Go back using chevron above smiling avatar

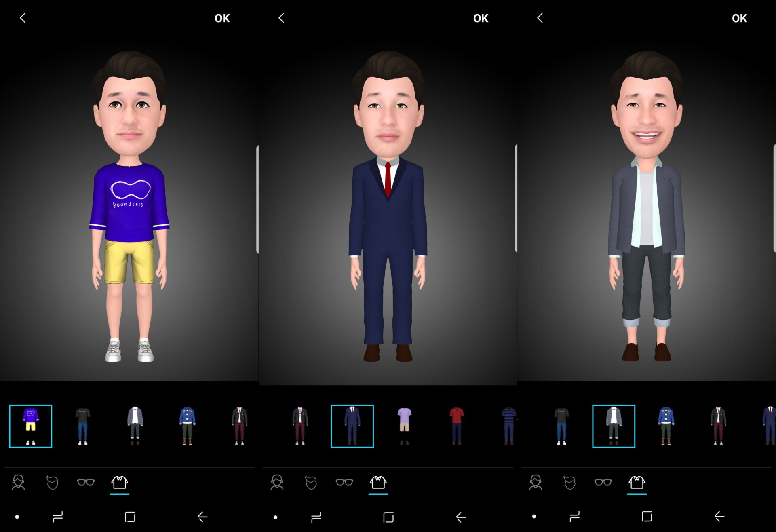[x=540, y=18]
